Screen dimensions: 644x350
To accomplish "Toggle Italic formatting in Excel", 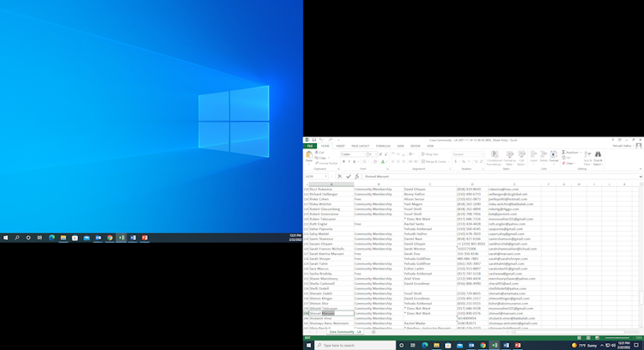I will pos(349,162).
